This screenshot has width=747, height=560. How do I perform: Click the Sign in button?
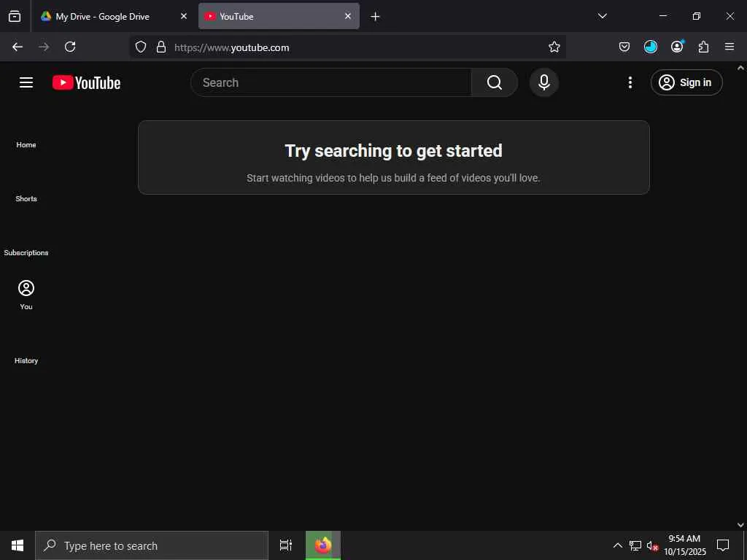[x=686, y=82]
